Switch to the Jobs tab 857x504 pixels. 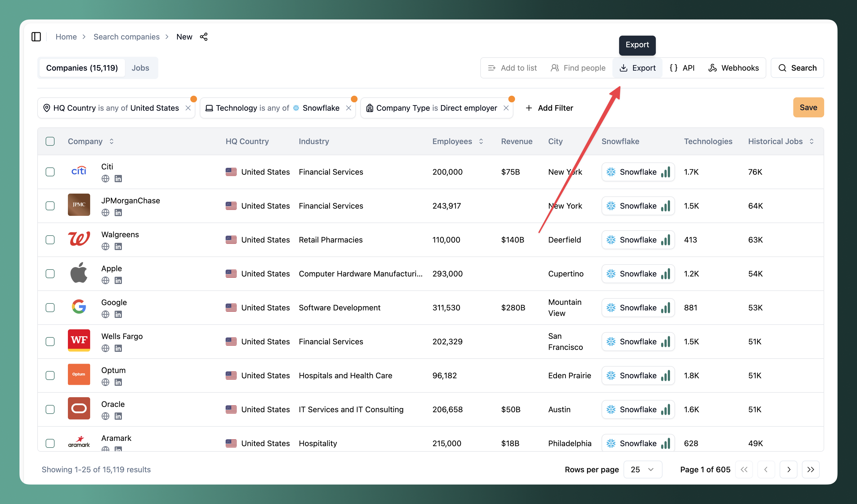point(140,68)
